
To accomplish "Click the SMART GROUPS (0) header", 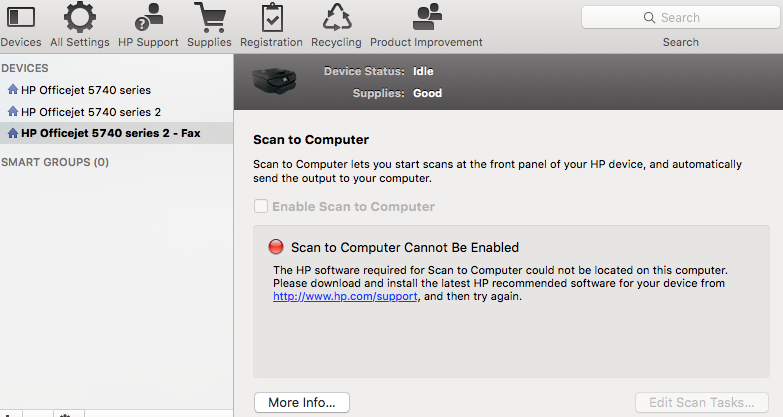I will pos(55,162).
